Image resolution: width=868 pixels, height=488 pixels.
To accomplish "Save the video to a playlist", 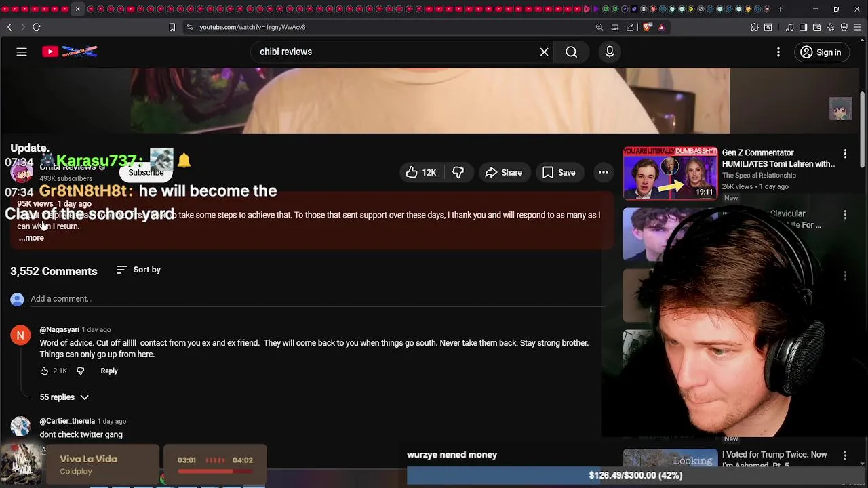I will click(559, 173).
